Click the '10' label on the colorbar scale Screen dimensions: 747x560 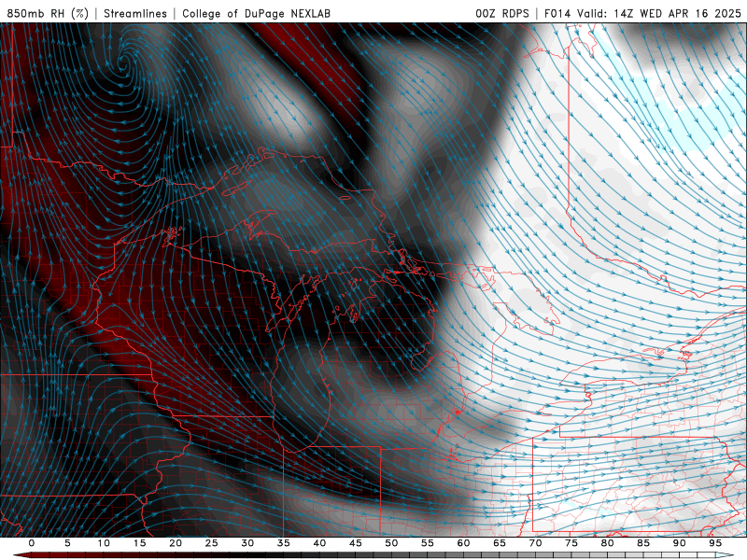104,543
